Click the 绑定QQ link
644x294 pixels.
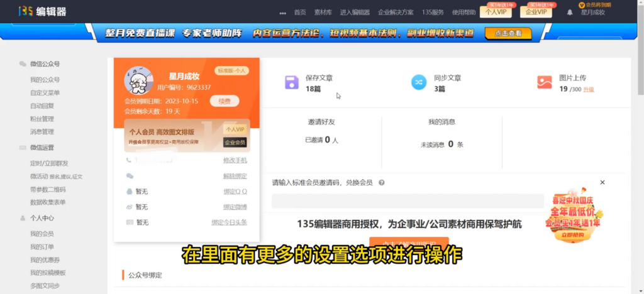click(x=235, y=192)
